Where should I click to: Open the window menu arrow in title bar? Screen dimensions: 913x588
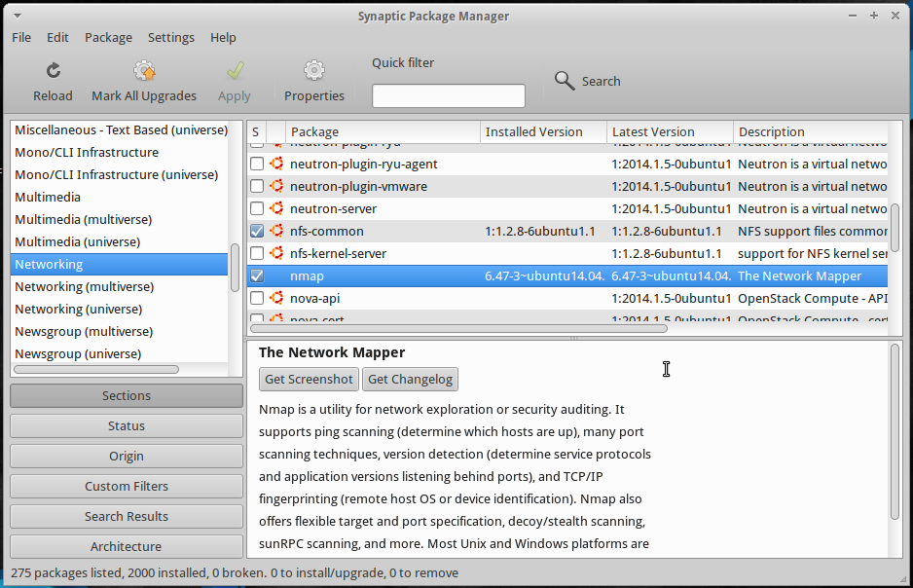coord(18,16)
